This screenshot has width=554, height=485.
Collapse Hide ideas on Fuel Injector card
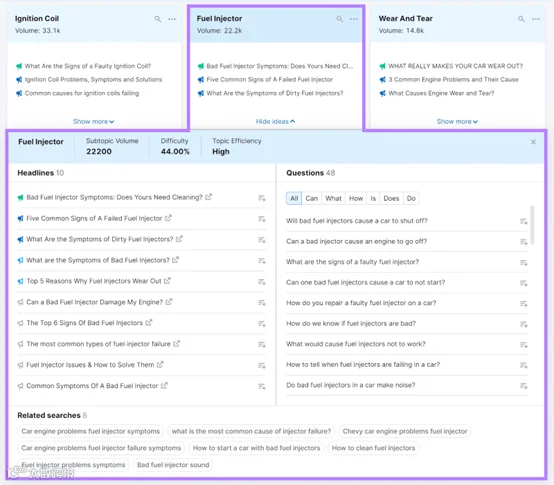275,122
